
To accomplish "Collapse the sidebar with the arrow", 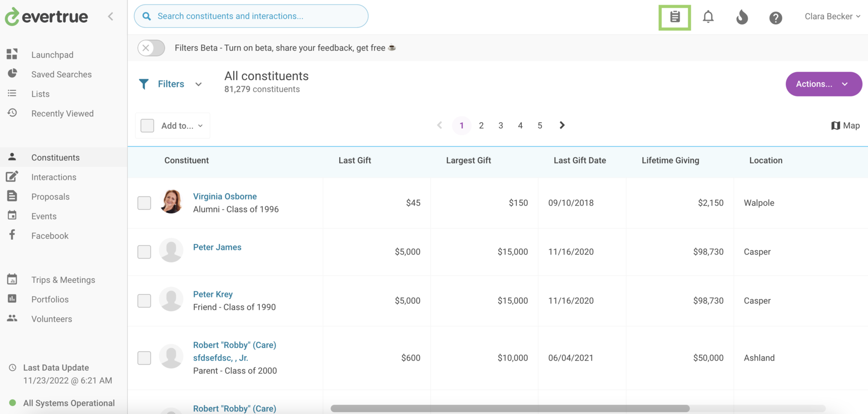I will 111,17.
